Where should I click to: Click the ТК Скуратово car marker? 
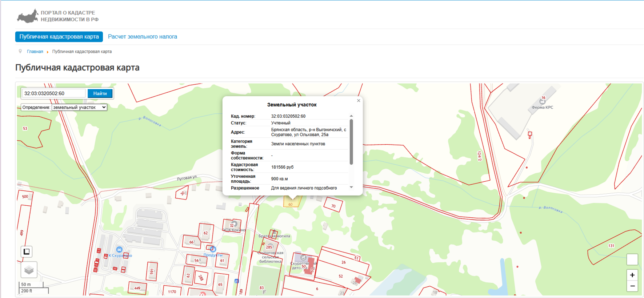point(119,250)
